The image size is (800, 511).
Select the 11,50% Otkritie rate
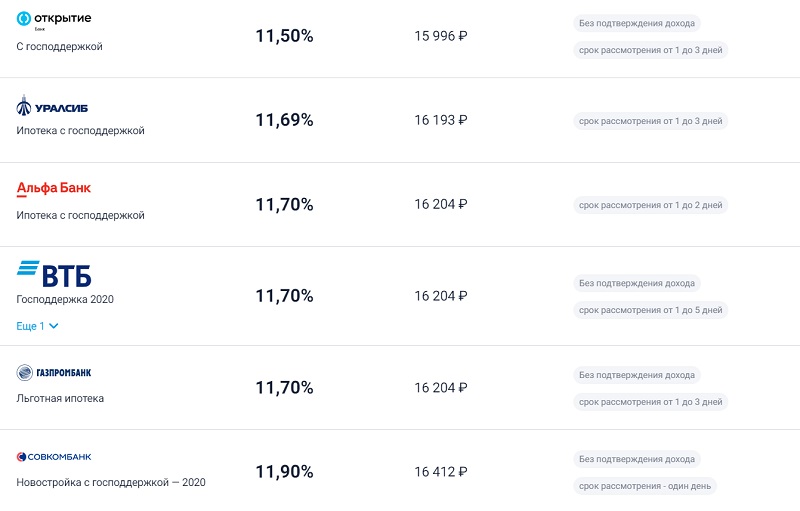[x=284, y=36]
